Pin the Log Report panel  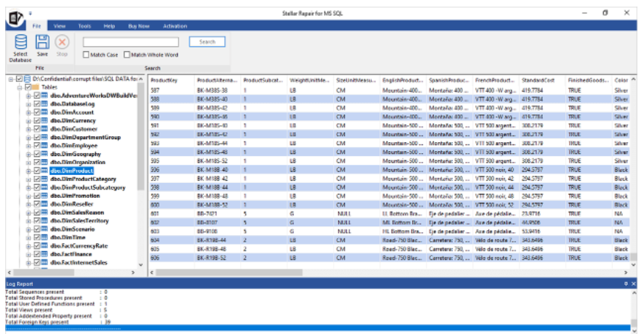[x=626, y=284]
